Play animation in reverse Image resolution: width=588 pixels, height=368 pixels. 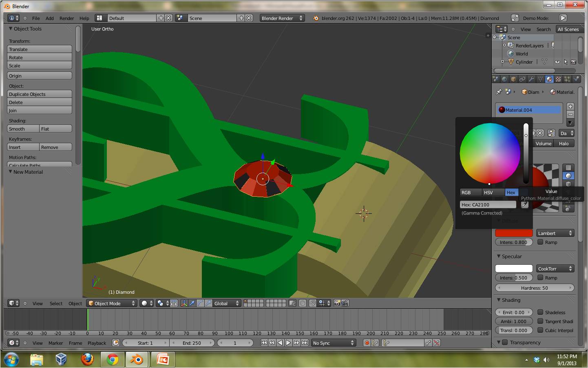[280, 343]
